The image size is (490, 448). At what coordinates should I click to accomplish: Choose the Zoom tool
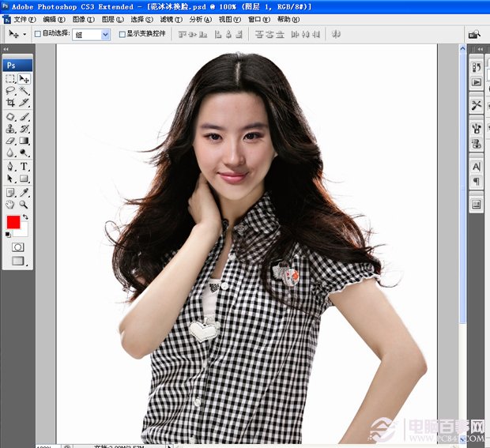point(24,205)
